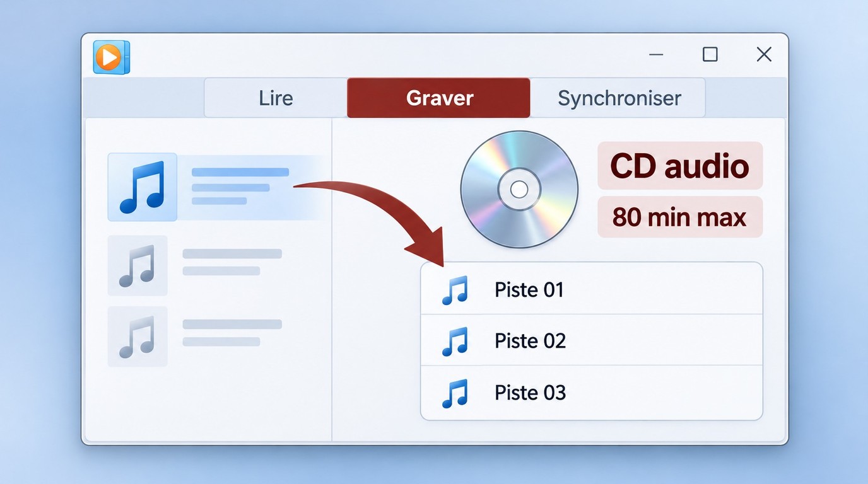868x484 pixels.
Task: Click the CD audio label
Action: click(680, 166)
